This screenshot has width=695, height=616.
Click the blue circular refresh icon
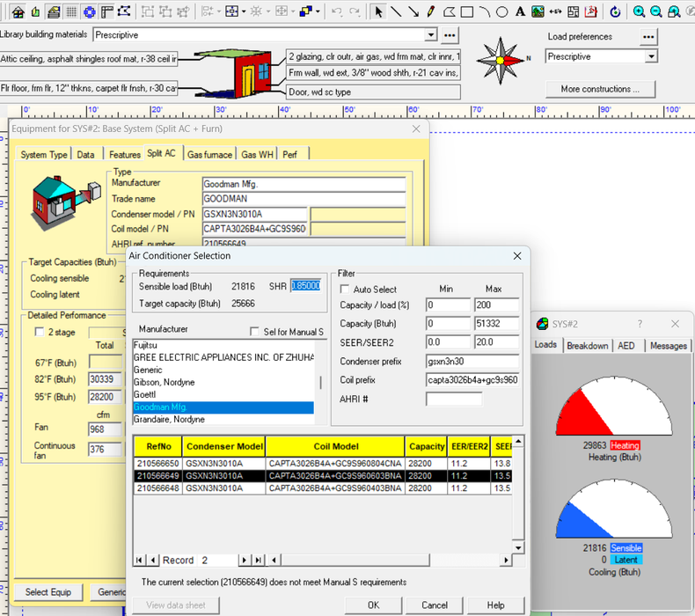(x=615, y=12)
